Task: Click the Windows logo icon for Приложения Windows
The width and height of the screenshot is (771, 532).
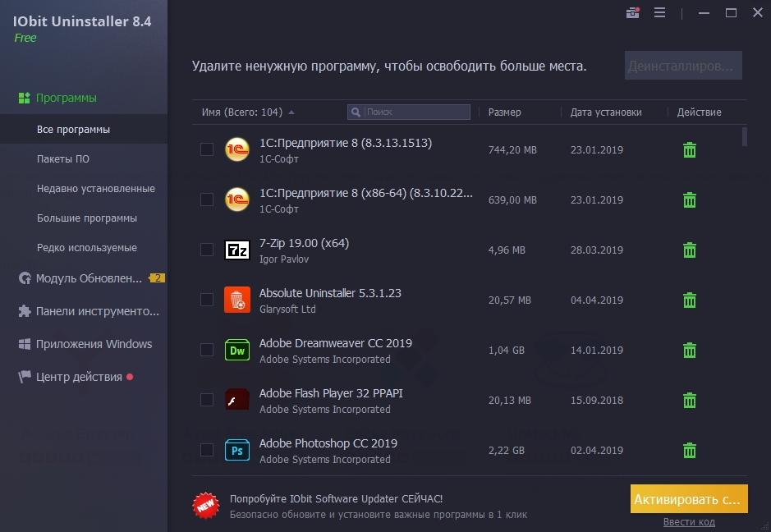Action: 25,344
